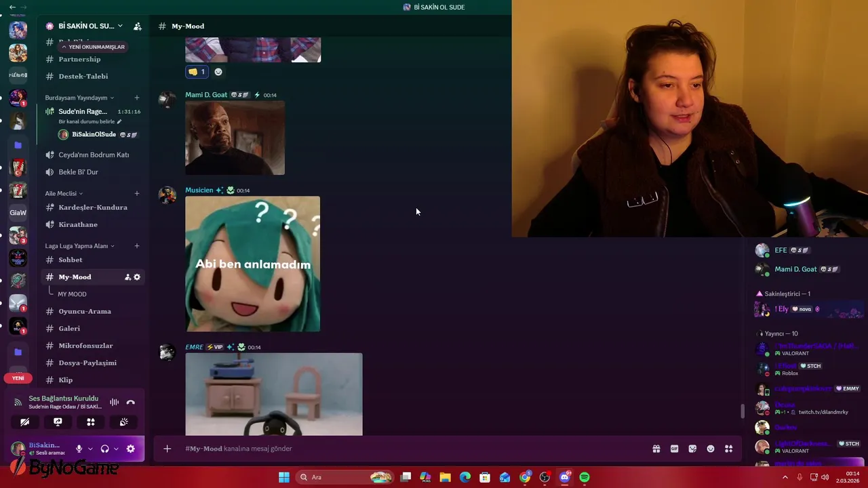This screenshot has width=868, height=488.
Task: Click the red YENİ mentions button
Action: pos(18,378)
